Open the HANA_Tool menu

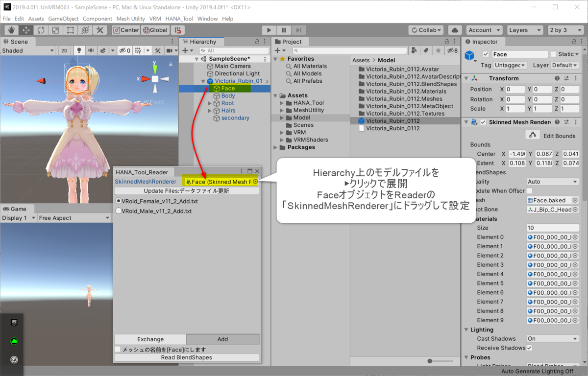[x=179, y=19]
